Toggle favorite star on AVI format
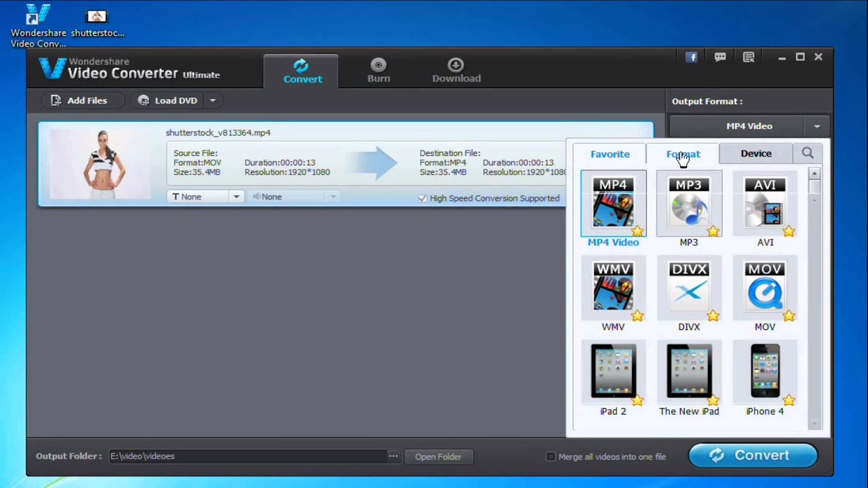The width and height of the screenshot is (868, 488). [789, 232]
